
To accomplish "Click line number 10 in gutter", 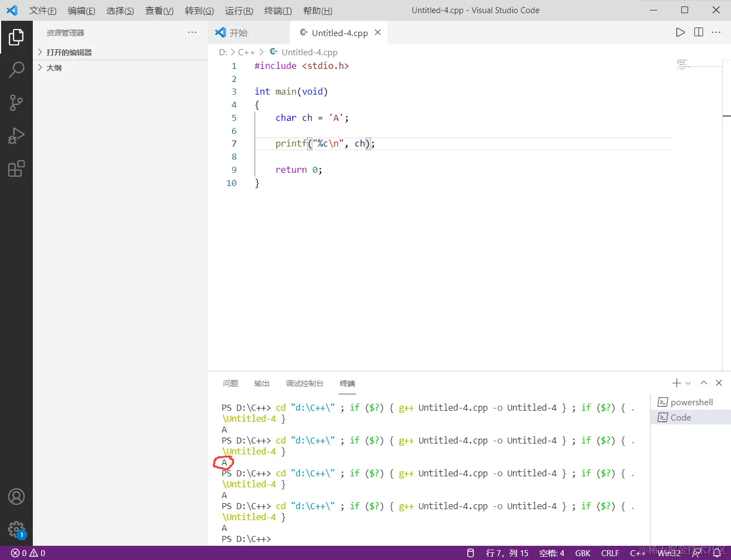I will [231, 183].
